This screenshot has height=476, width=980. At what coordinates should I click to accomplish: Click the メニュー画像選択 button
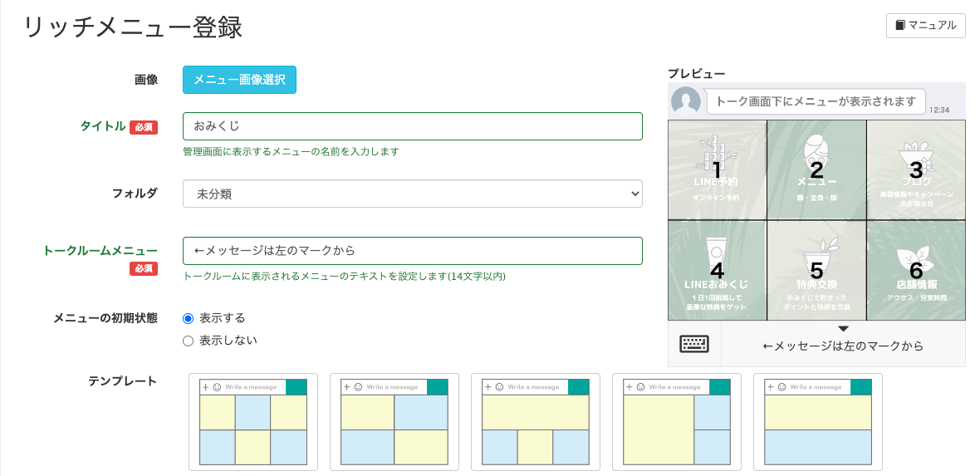click(239, 80)
